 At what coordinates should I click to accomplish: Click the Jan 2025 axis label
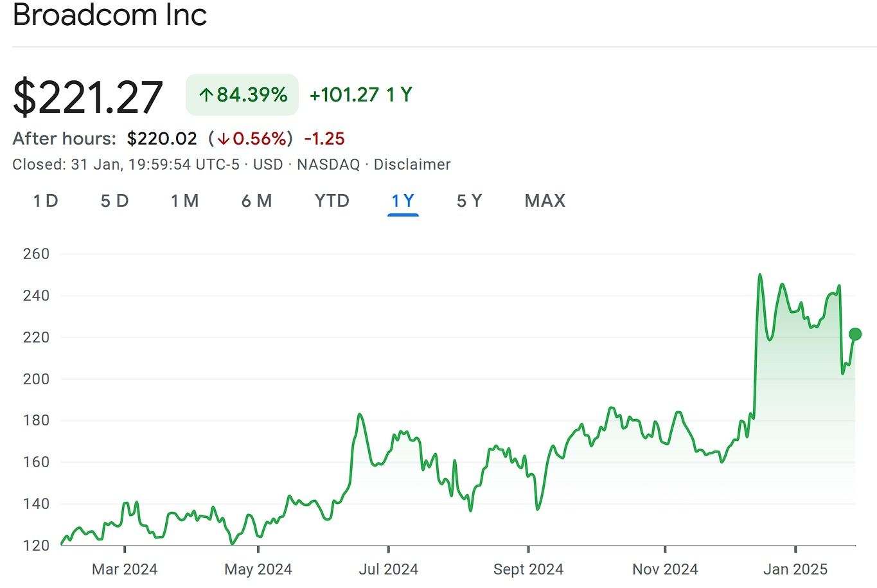[795, 569]
